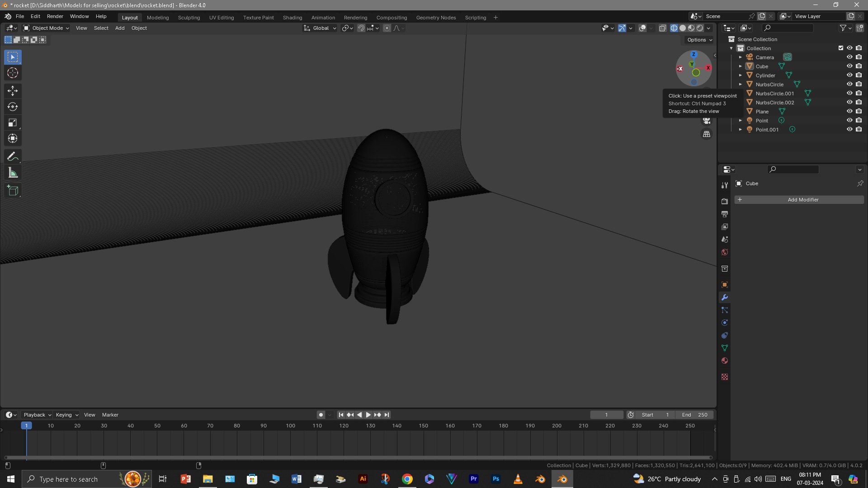Open the Object properties tab

tap(725, 285)
